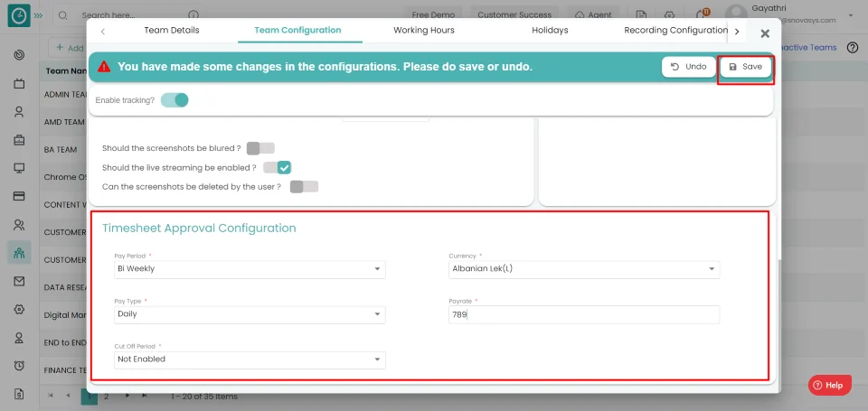This screenshot has height=411, width=868.
Task: Open the settings gear sidebar icon
Action: click(x=19, y=309)
